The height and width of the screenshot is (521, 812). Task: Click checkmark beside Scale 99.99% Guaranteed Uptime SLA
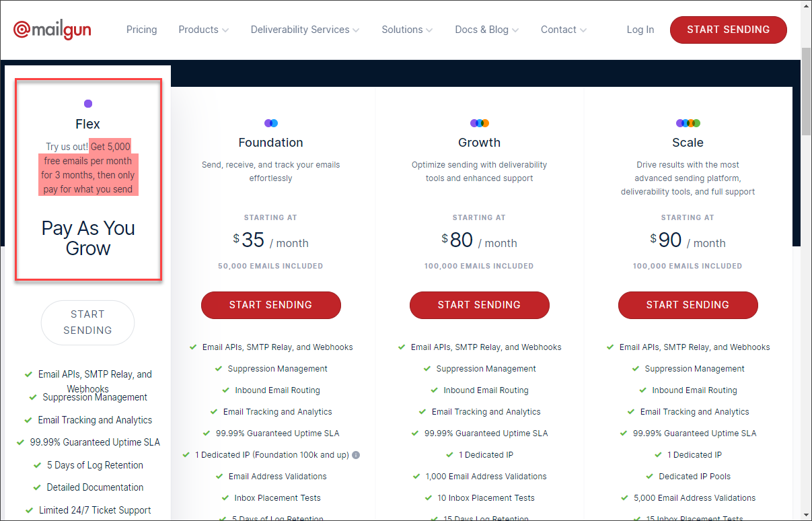tap(624, 433)
